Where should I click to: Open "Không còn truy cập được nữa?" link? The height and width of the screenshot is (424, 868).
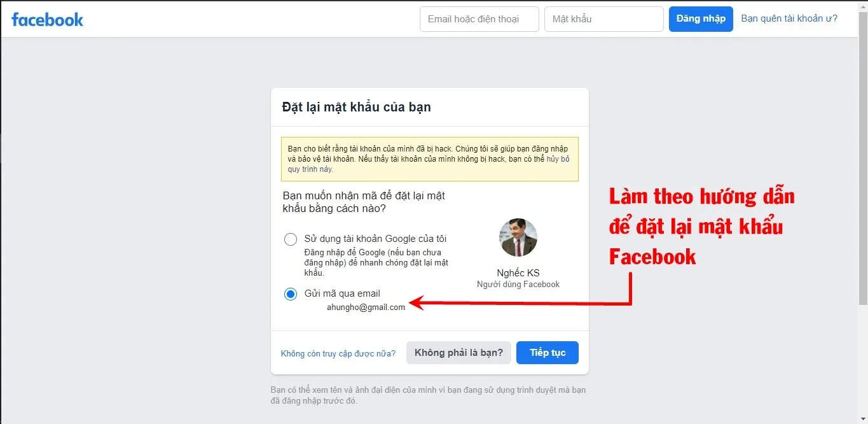coord(338,353)
